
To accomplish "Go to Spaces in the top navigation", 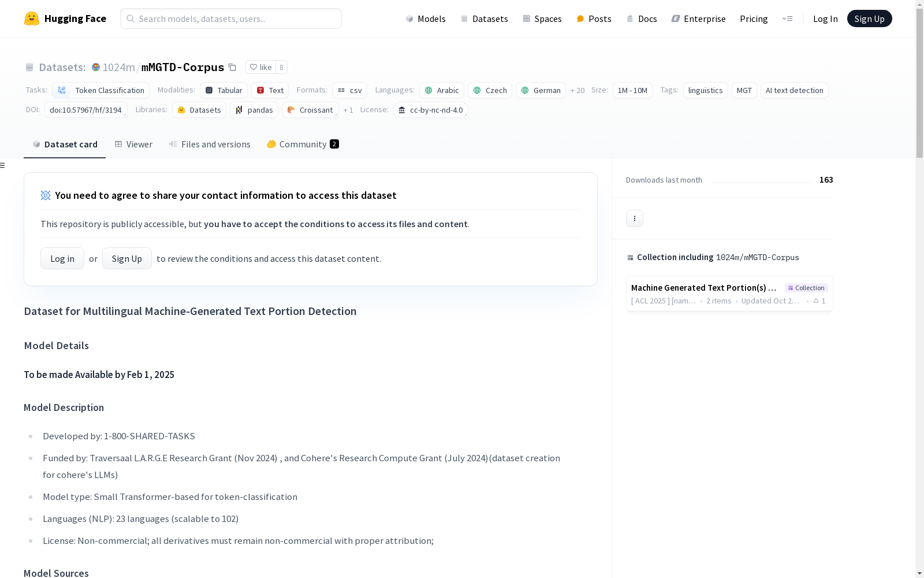I will click(542, 18).
